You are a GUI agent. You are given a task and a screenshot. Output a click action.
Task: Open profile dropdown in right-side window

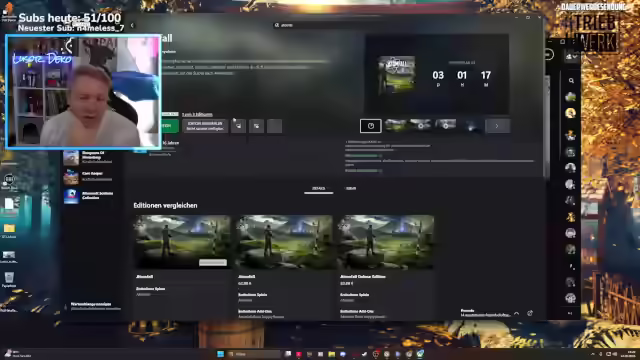pyautogui.click(x=571, y=57)
